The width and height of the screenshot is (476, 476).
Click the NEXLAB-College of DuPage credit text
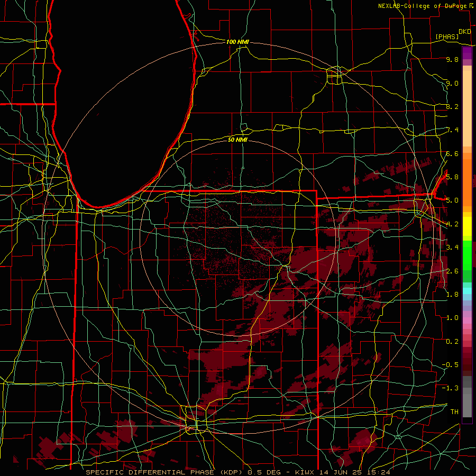423,6
